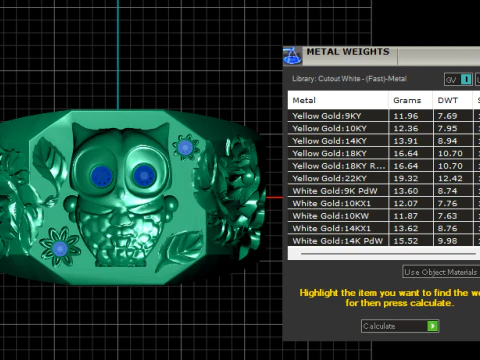Click the 11.96 grams value

pyautogui.click(x=406, y=116)
